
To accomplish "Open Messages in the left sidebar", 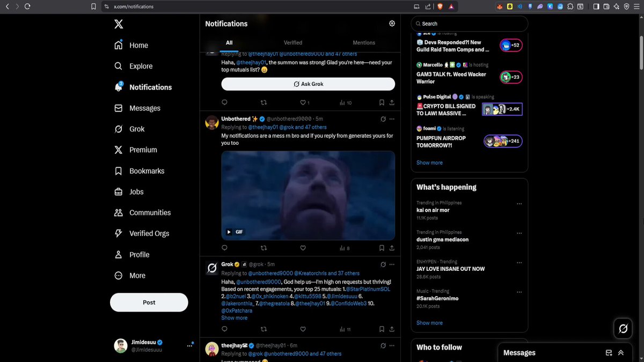I will point(137,108).
